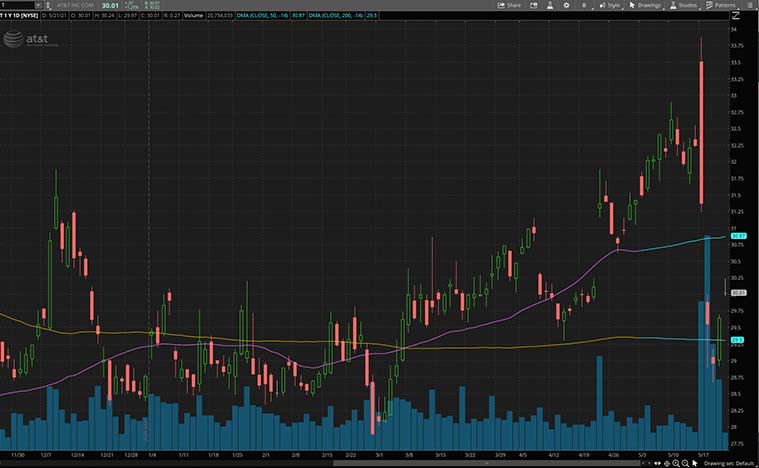
Task: Open the Drawings menu
Action: point(646,5)
